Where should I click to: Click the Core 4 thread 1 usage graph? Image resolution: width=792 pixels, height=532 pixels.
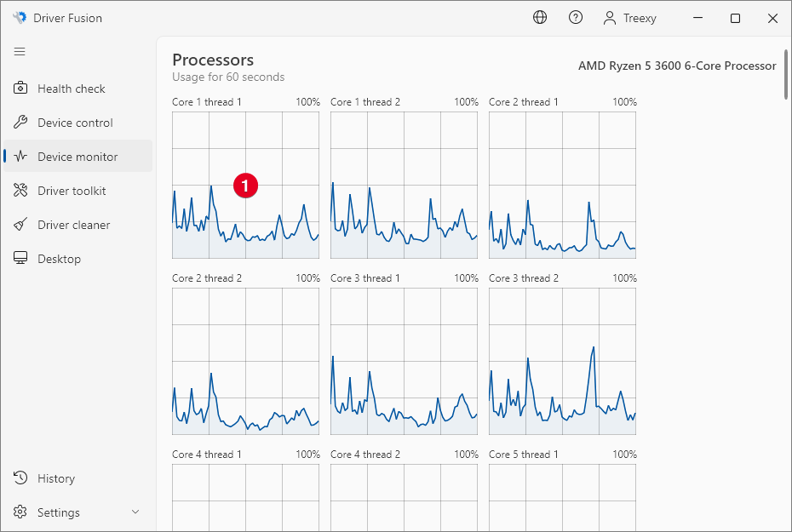point(245,498)
